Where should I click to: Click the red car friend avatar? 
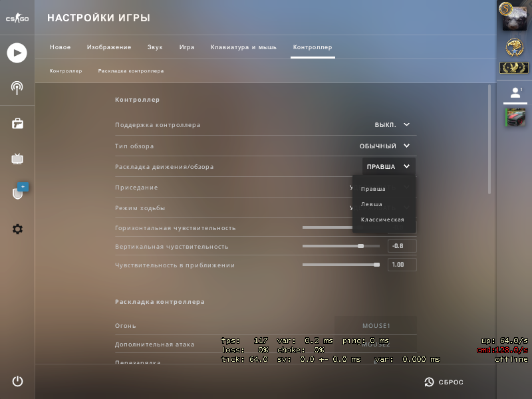click(x=515, y=118)
